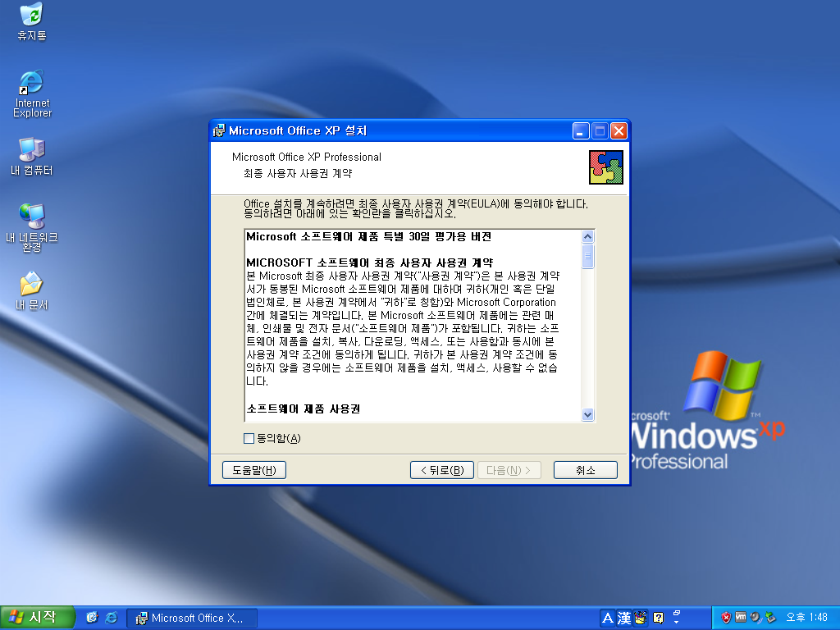The width and height of the screenshot is (840, 630).
Task: Open the IME tools pad icon
Action: coord(641,619)
